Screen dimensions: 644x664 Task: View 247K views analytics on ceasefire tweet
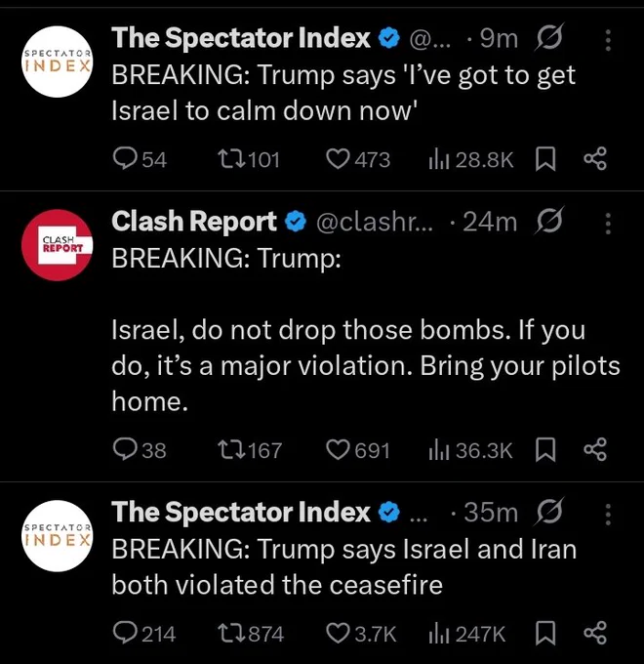click(467, 634)
